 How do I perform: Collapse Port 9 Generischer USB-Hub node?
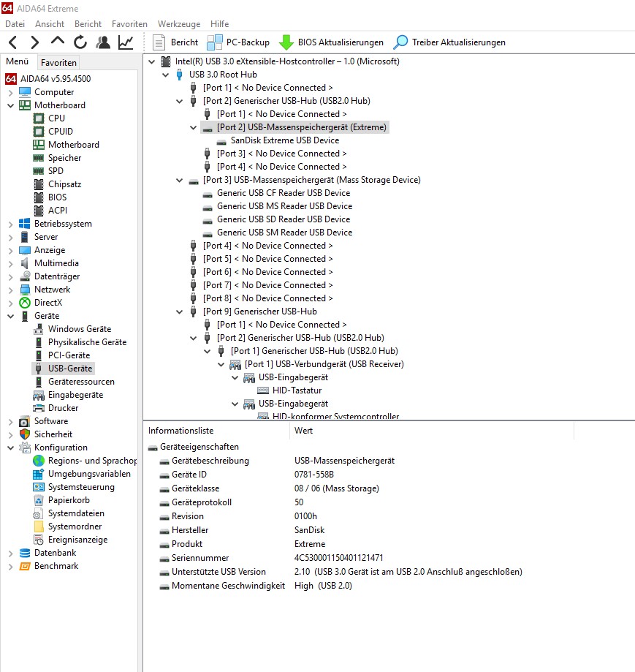click(x=180, y=312)
